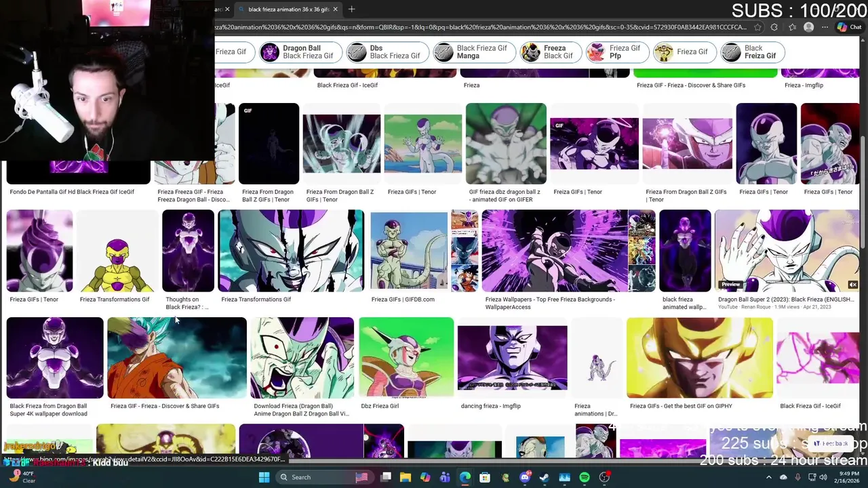Click the microphone tray icon
The image size is (868, 488).
[x=797, y=477]
